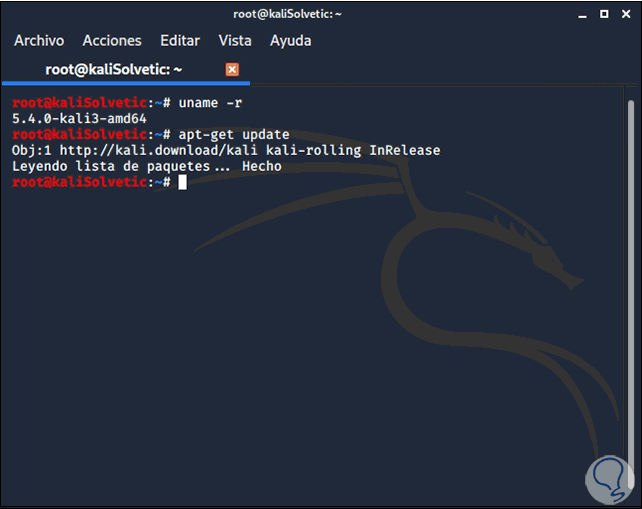Click the 'http://kali.download/kali' URL text
The height and width of the screenshot is (509, 642).
click(159, 151)
